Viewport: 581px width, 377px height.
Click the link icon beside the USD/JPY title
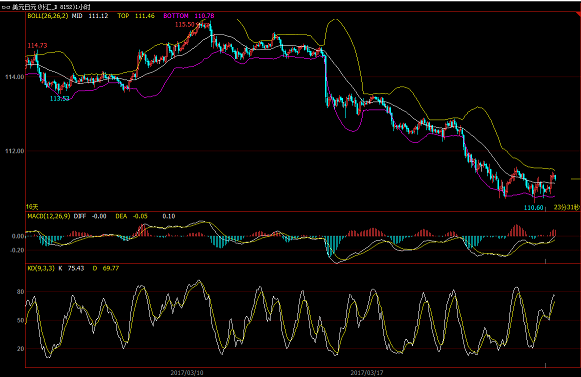[6, 7]
